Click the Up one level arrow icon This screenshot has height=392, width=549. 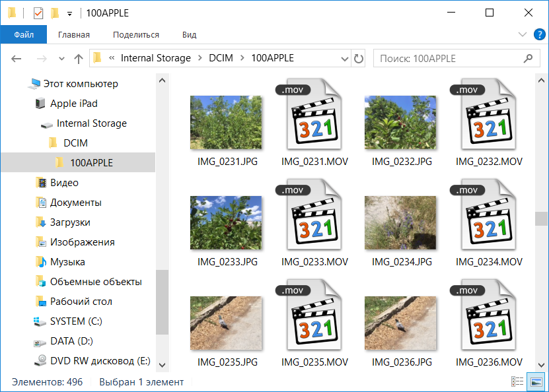(x=79, y=58)
